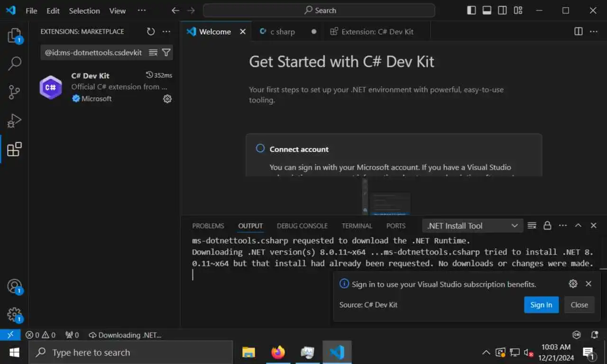Open errors and warnings status item
Image resolution: width=607 pixels, height=364 pixels.
[40, 335]
